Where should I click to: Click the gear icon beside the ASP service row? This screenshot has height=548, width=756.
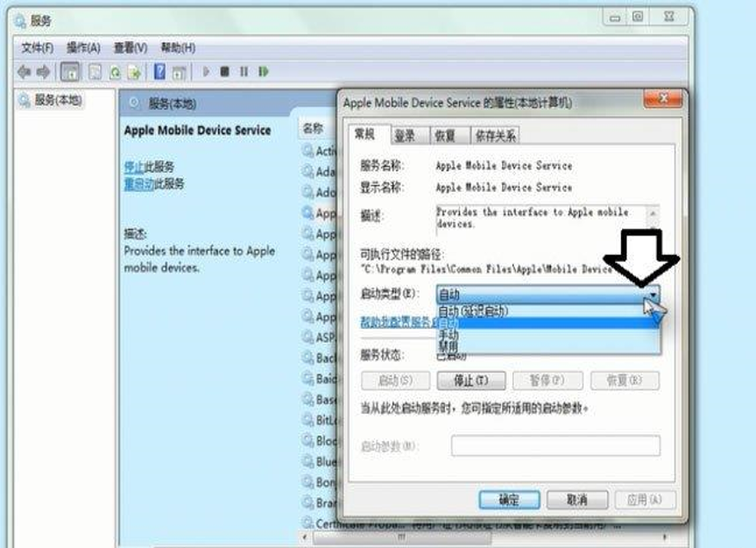(x=307, y=337)
